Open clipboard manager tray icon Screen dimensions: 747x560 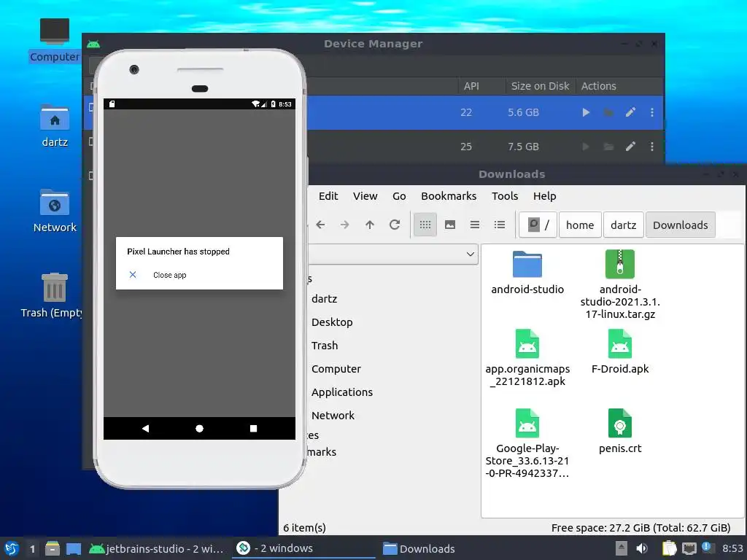click(670, 548)
